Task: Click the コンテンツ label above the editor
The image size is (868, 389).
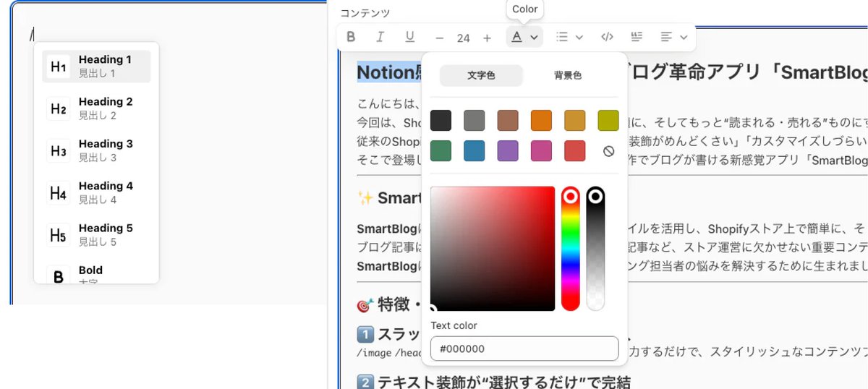Action: click(x=365, y=13)
